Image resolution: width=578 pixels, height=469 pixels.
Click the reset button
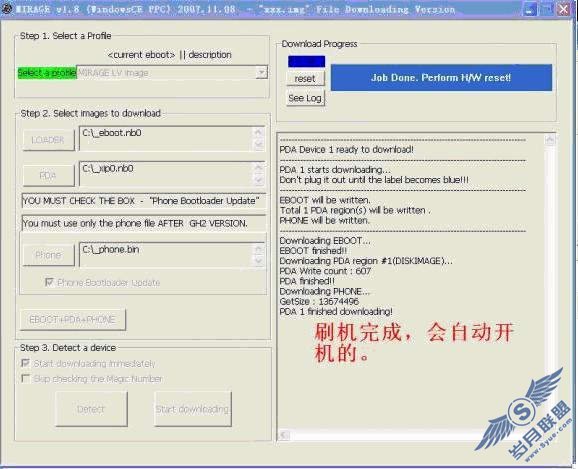point(305,79)
